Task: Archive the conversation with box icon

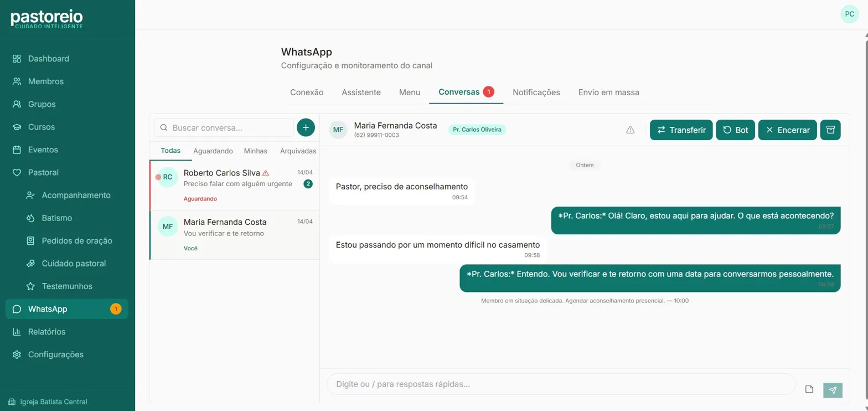Action: pos(830,130)
